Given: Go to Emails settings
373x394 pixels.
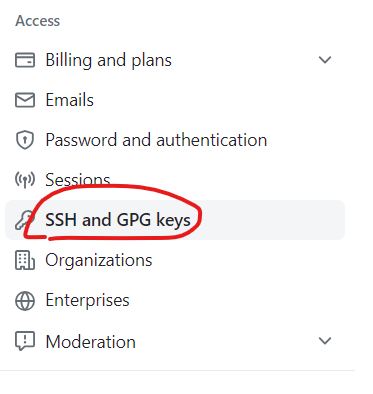Looking at the screenshot, I should point(69,100).
